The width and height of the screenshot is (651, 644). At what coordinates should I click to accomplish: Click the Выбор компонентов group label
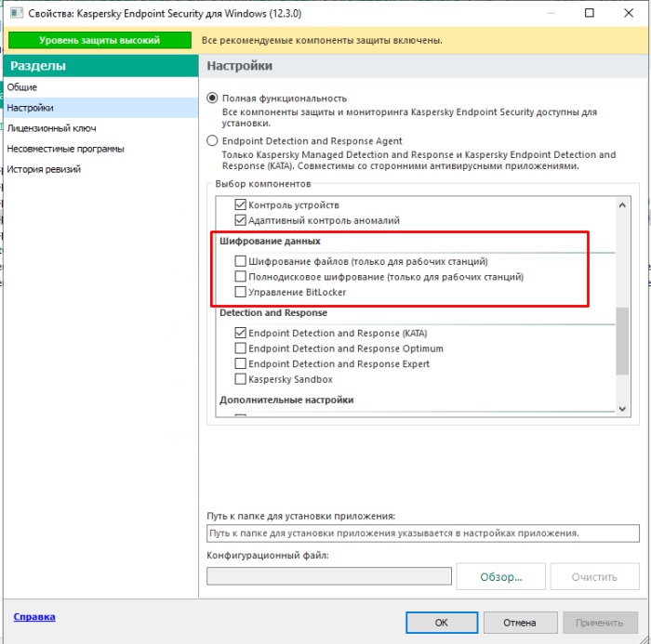263,184
